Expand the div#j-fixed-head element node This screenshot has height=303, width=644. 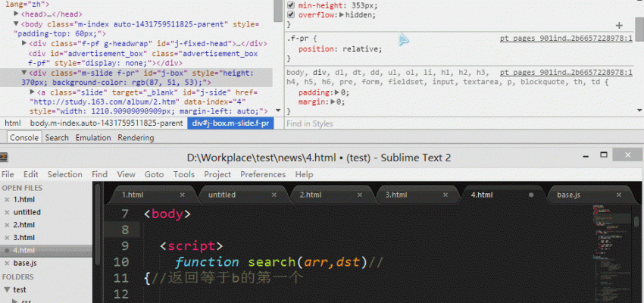point(24,43)
